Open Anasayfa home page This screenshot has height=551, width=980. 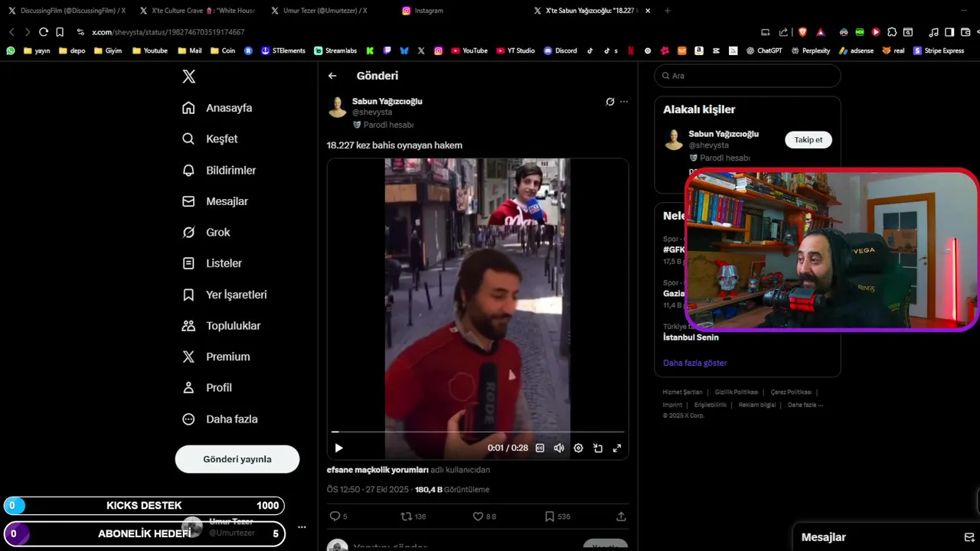click(x=217, y=108)
